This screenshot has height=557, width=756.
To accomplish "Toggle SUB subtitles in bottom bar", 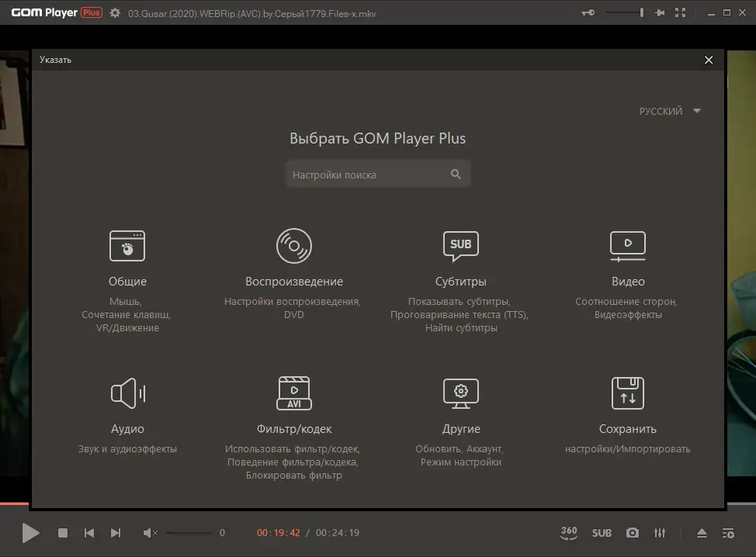I will (x=602, y=533).
